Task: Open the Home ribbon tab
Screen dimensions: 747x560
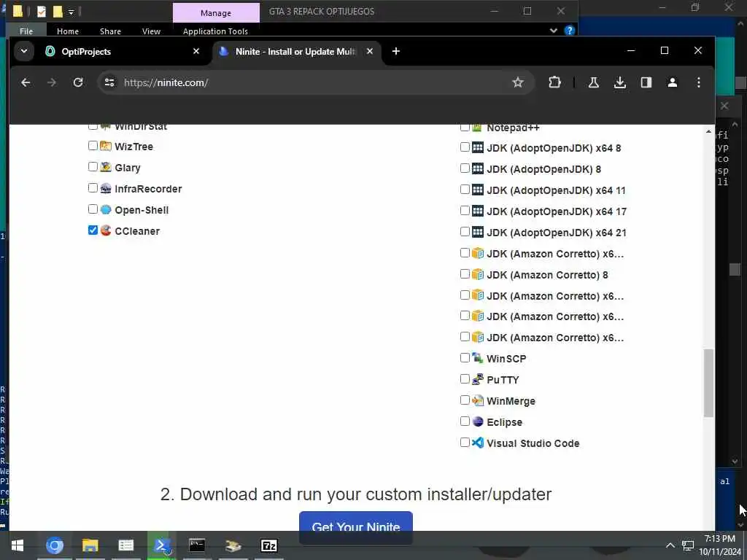Action: click(68, 31)
